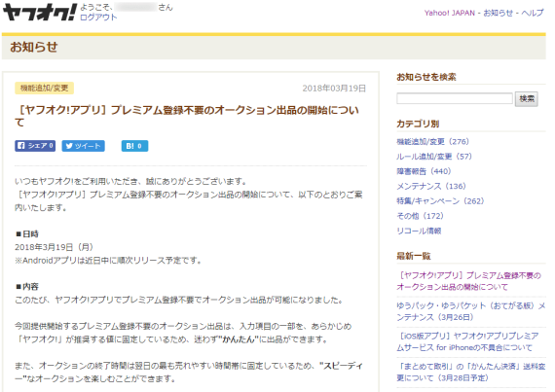Open latest item ゆうパック・ゆうパケット メンテナンス
The width and height of the screenshot is (555, 392).
point(470,311)
